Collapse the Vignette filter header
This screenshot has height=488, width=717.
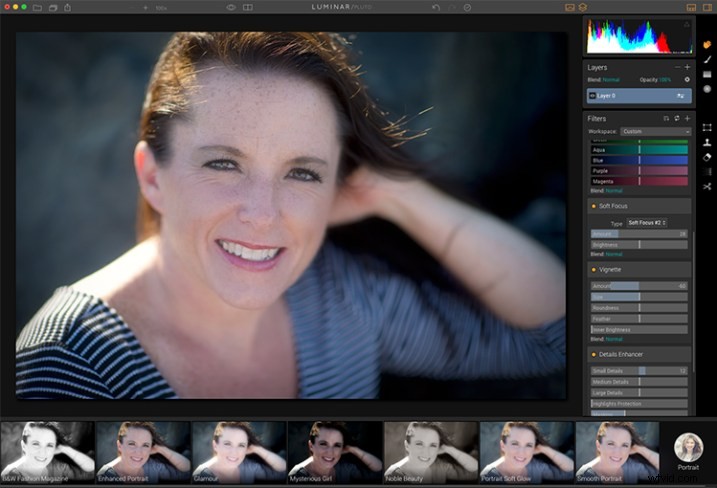pos(639,270)
